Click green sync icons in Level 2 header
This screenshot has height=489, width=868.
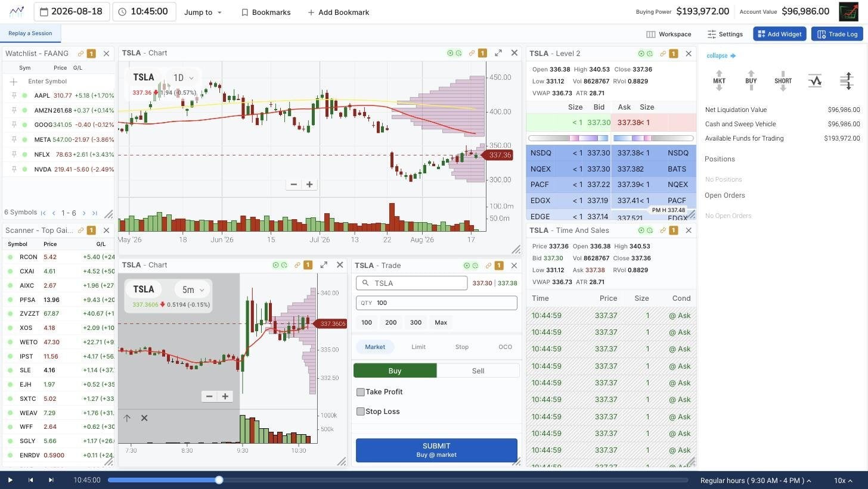pyautogui.click(x=645, y=54)
